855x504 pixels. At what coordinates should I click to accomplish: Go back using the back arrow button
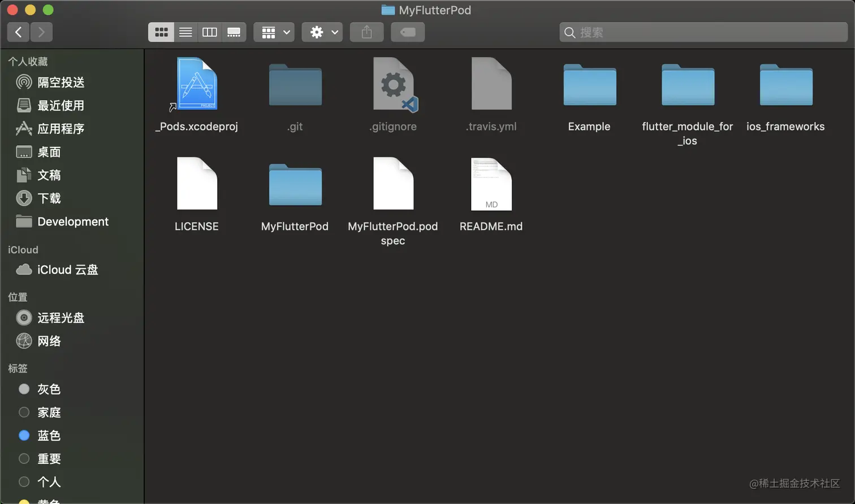[18, 32]
